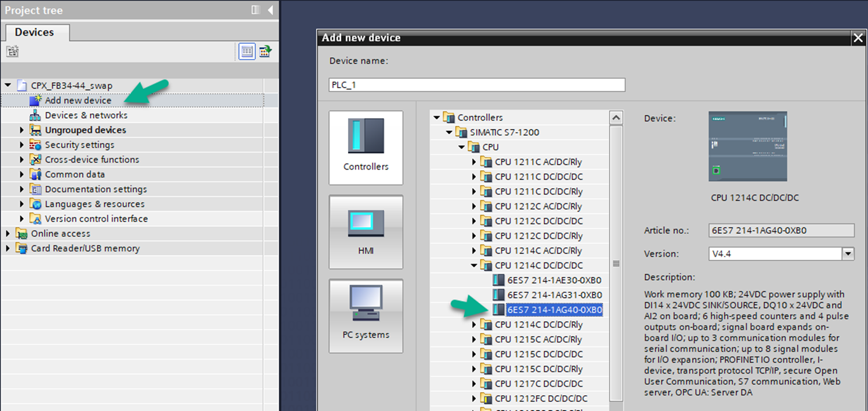This screenshot has height=411, width=868.
Task: Click the open device view icon with green arrow
Action: pos(265,51)
